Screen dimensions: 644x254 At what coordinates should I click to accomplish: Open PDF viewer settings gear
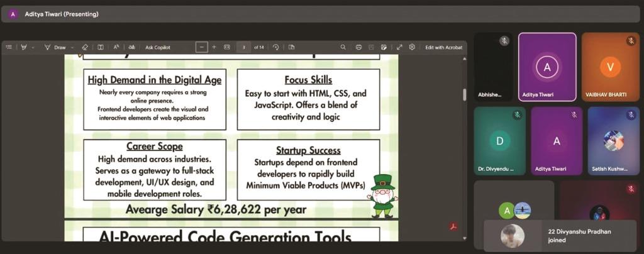412,47
